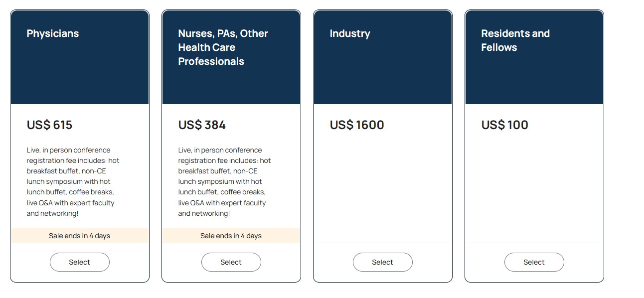This screenshot has height=298, width=644.
Task: Click the "Industry" card title
Action: (x=350, y=33)
